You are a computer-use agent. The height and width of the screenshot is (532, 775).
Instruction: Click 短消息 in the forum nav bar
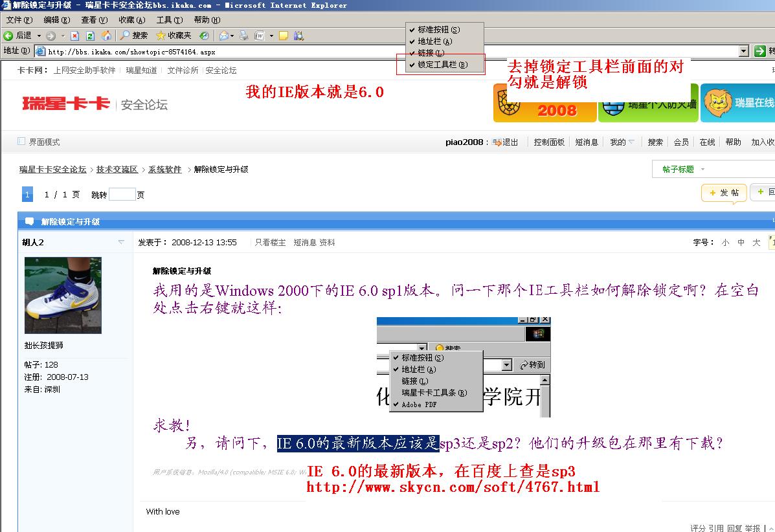tap(587, 142)
